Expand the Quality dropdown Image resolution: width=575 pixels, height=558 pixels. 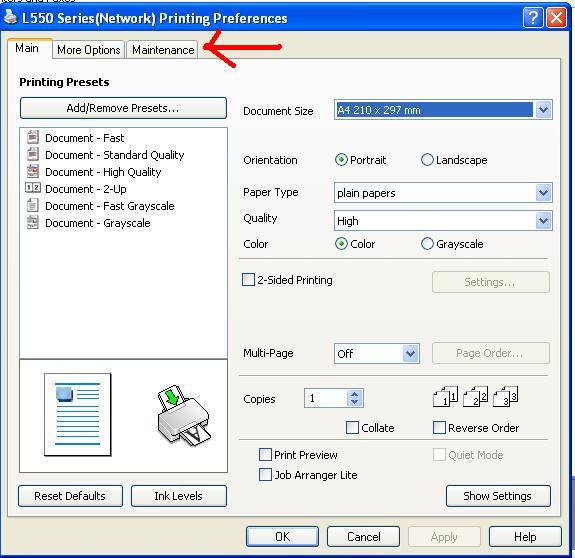tap(543, 221)
